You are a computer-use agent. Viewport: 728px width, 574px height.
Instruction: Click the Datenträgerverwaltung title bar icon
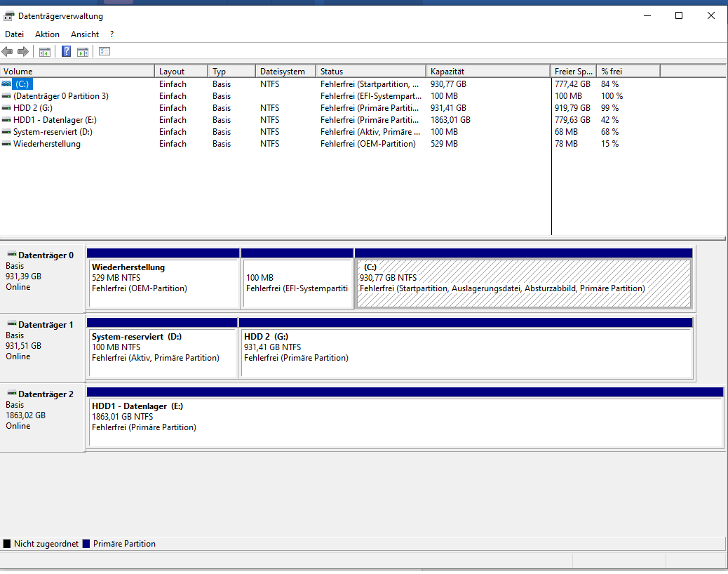[9, 16]
